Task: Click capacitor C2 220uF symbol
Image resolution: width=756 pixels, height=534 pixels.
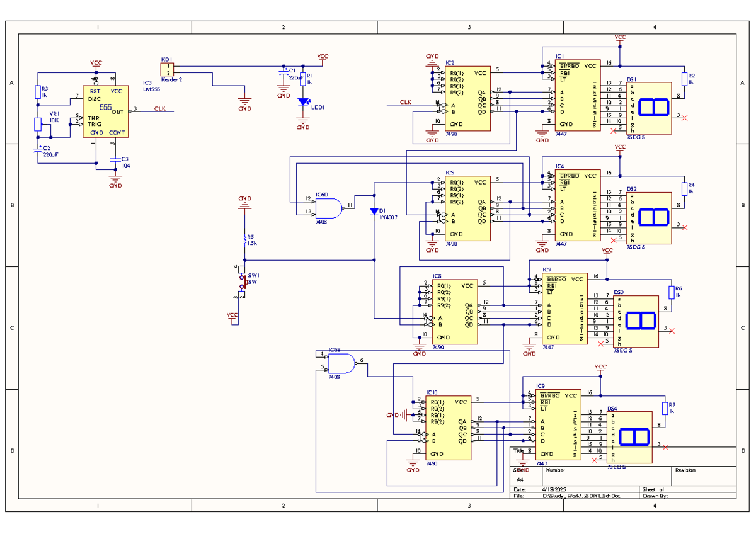Action: point(38,150)
